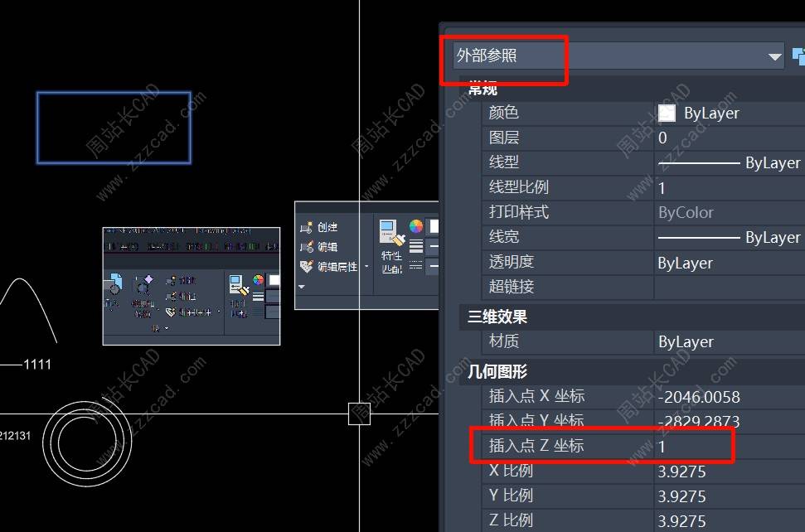Click the 特性匹配 match-properties icon
The width and height of the screenshot is (805, 532).
(391, 232)
